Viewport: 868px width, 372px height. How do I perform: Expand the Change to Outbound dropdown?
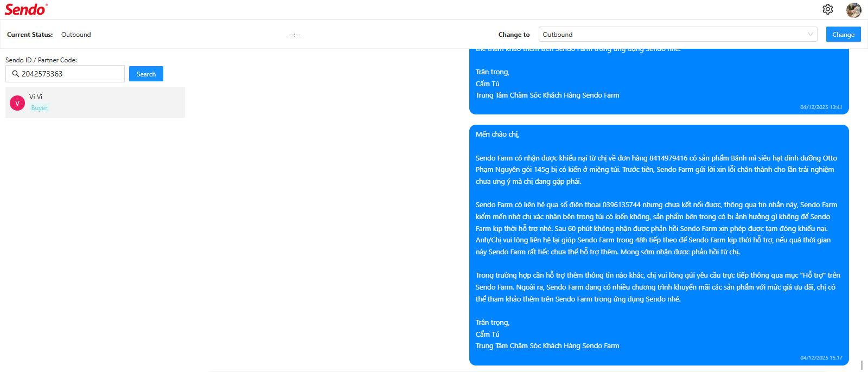coord(678,34)
